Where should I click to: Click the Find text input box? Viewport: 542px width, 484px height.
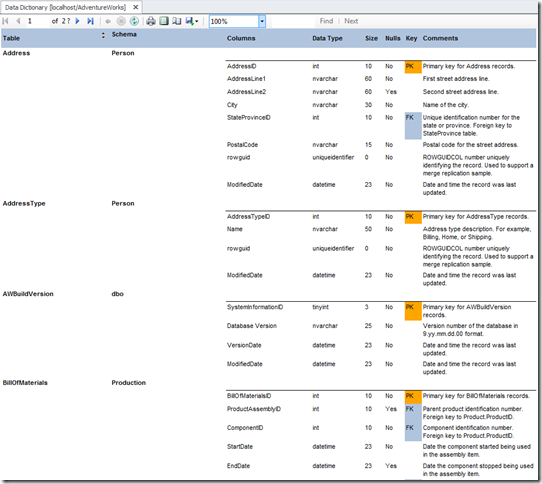point(293,21)
